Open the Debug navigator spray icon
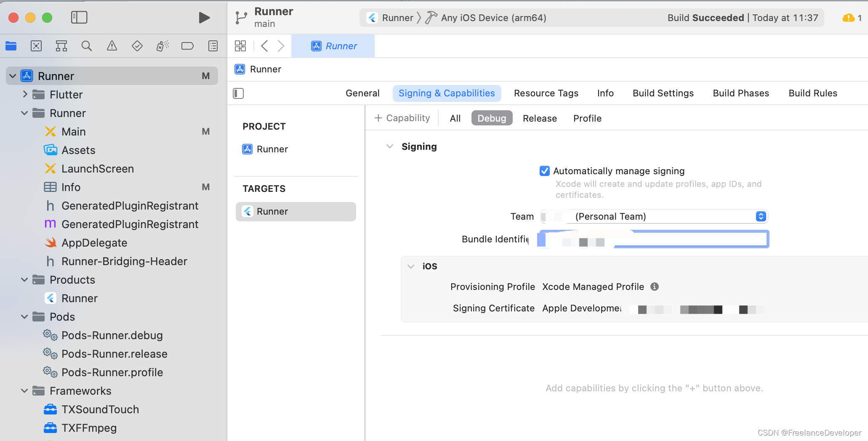Viewport: 868px width, 441px height. point(162,46)
